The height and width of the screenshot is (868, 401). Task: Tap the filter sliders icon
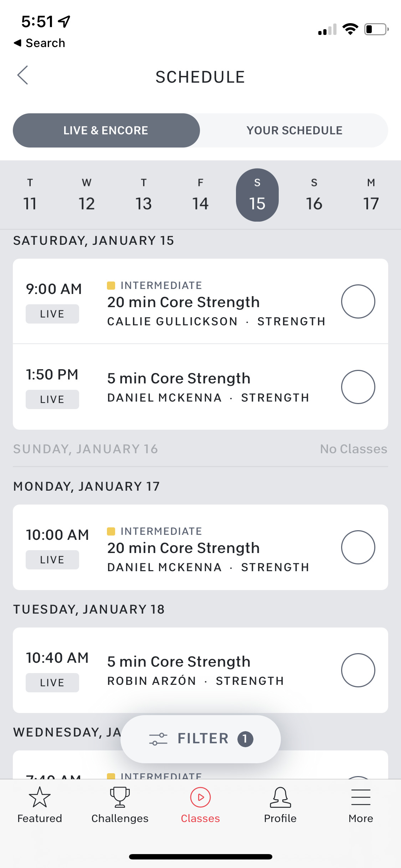pyautogui.click(x=158, y=739)
